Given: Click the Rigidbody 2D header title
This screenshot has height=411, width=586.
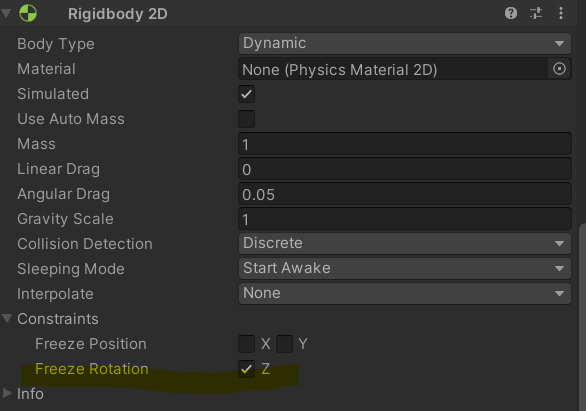Looking at the screenshot, I should 117,14.
